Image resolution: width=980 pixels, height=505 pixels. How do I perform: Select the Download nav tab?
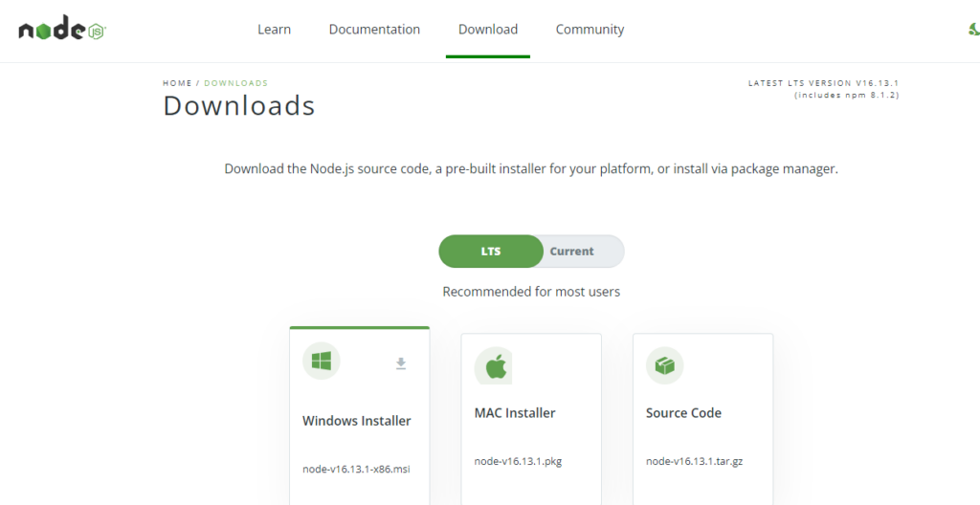point(487,30)
